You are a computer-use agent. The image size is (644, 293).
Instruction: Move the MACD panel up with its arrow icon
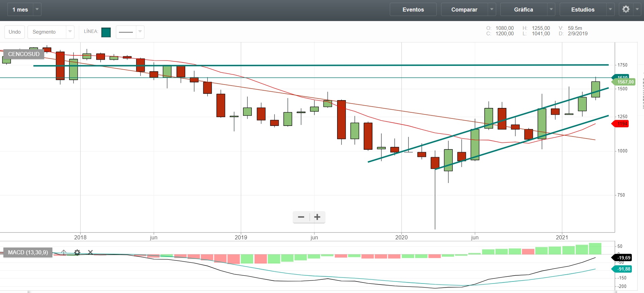pos(64,252)
